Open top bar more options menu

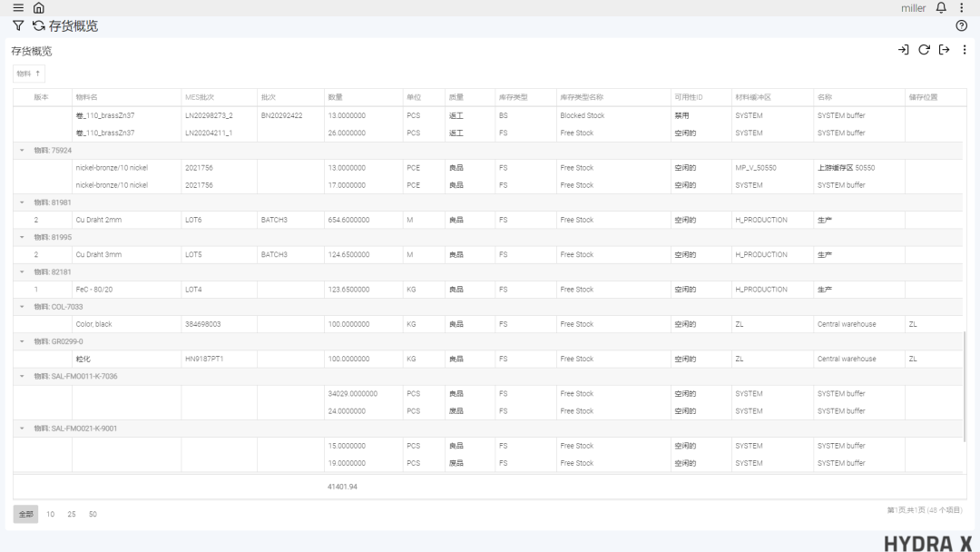click(x=962, y=8)
